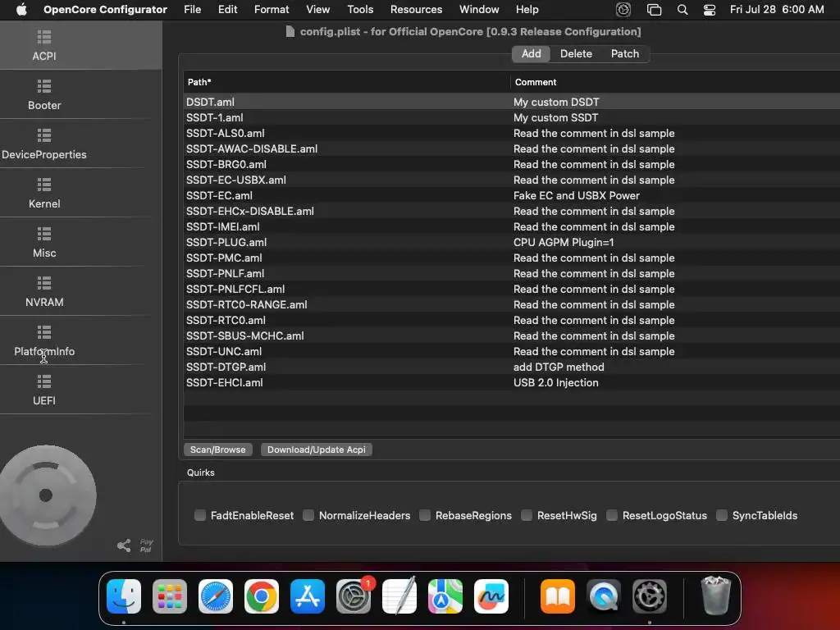The width and height of the screenshot is (840, 630).
Task: Open Launchpad from the dock
Action: tap(170, 596)
